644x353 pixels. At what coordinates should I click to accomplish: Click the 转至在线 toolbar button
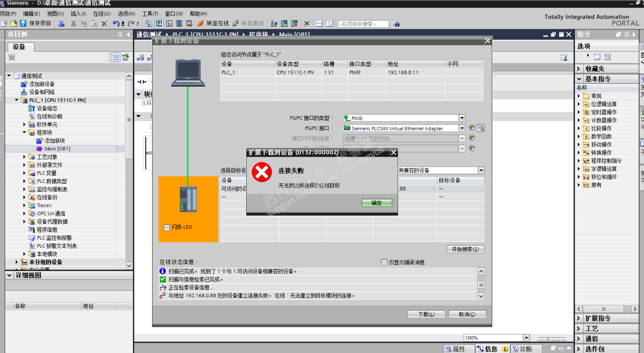click(x=213, y=24)
